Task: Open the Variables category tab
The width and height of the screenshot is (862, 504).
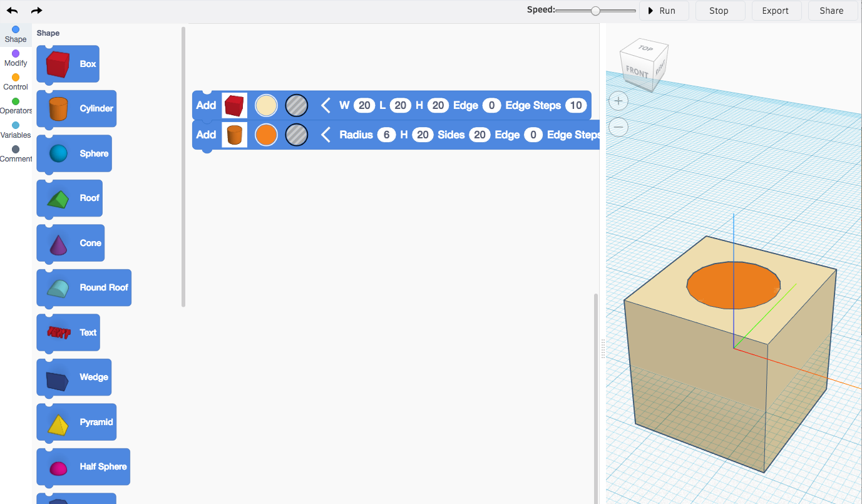Action: (x=16, y=130)
